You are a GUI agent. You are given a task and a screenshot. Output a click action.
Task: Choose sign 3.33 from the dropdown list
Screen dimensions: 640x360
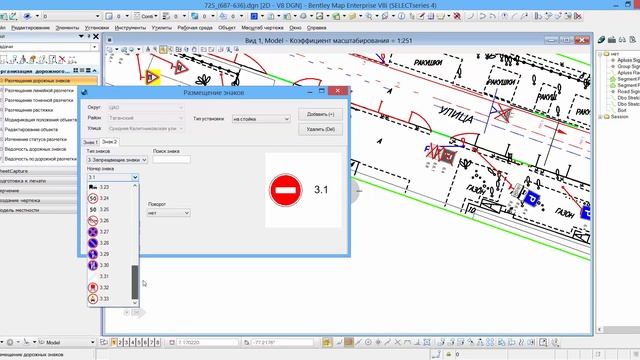click(110, 299)
